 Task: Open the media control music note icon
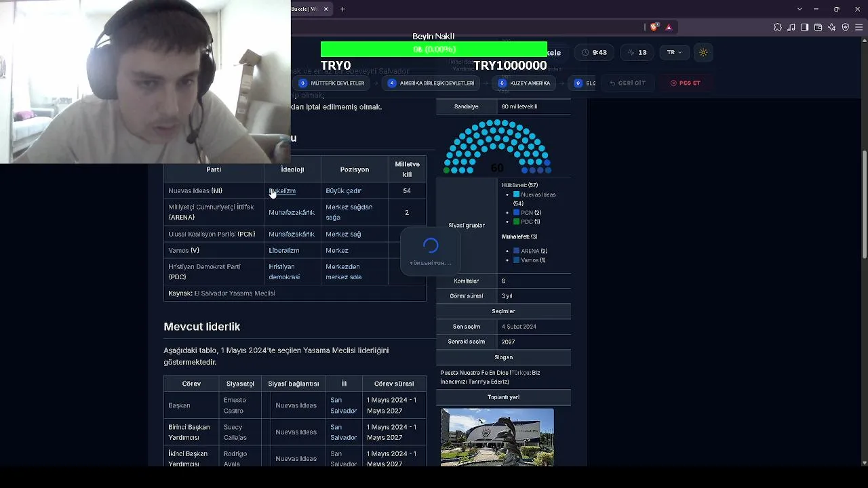coord(791,27)
